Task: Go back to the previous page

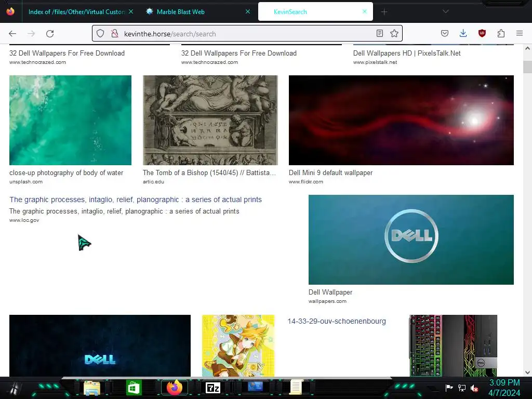Action: tap(12, 34)
